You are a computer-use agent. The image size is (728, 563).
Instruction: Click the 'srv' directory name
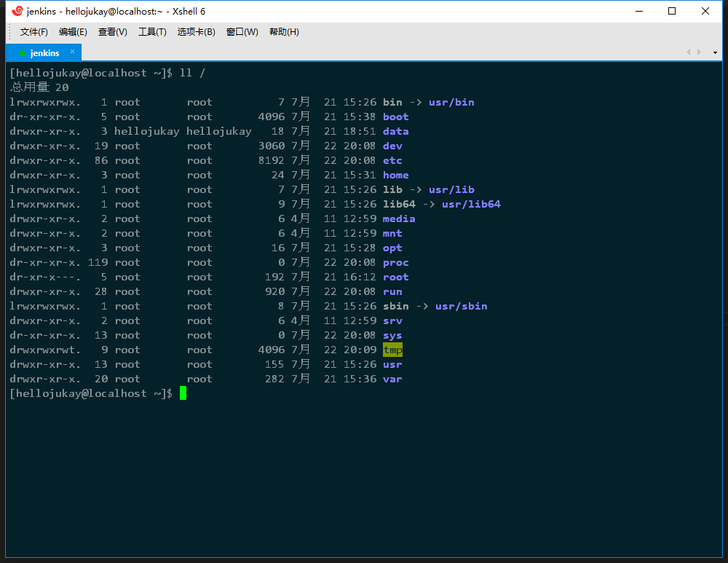(392, 321)
